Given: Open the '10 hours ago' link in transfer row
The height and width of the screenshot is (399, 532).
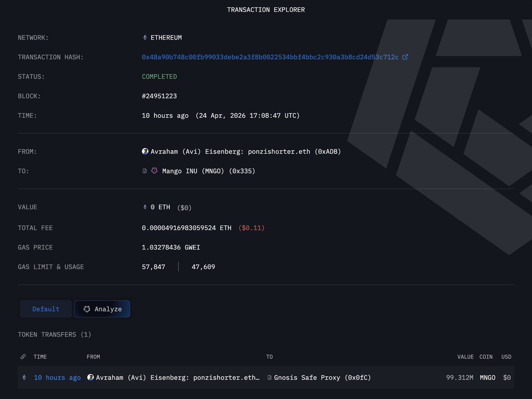Looking at the screenshot, I should 57,378.
